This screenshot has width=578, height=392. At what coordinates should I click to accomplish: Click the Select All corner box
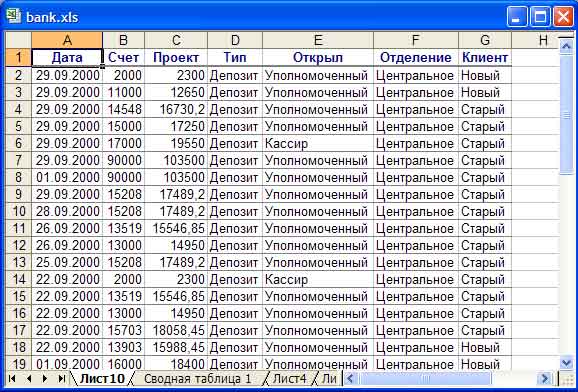click(x=18, y=40)
